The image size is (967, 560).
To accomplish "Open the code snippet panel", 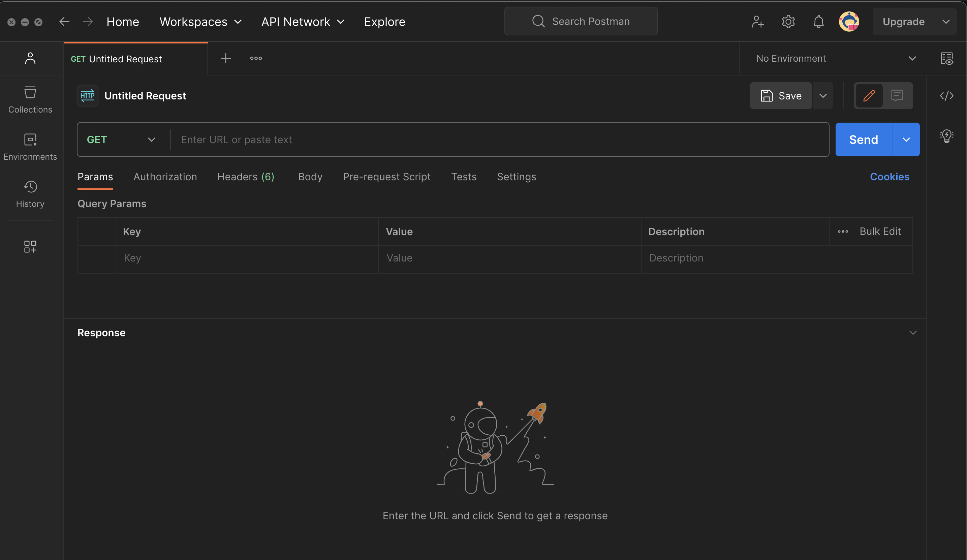I will pyautogui.click(x=947, y=96).
